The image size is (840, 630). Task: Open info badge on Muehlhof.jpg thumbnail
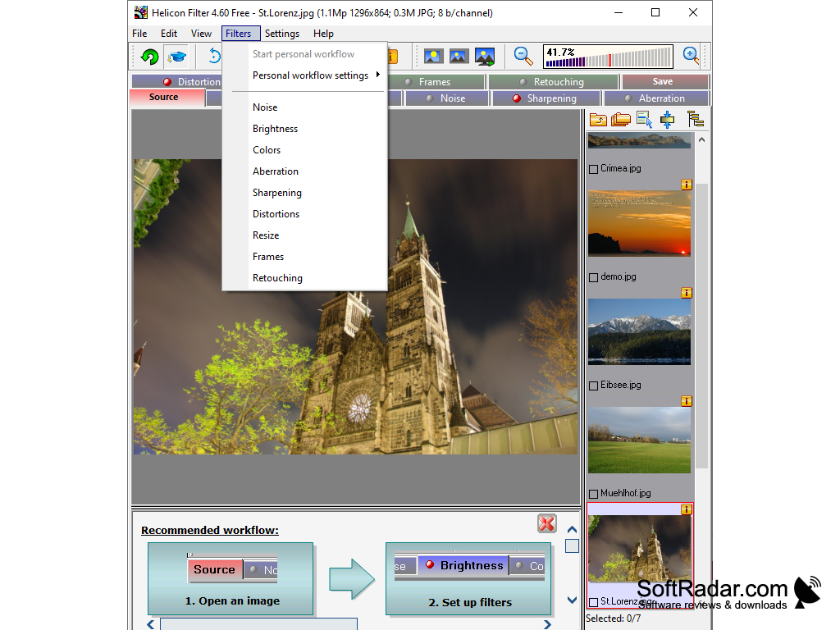687,401
